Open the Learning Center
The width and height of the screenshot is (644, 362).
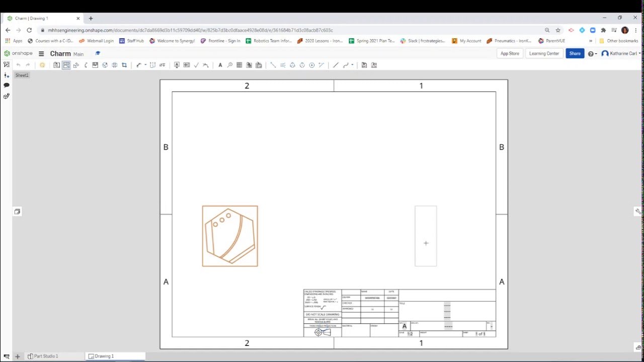544,53
